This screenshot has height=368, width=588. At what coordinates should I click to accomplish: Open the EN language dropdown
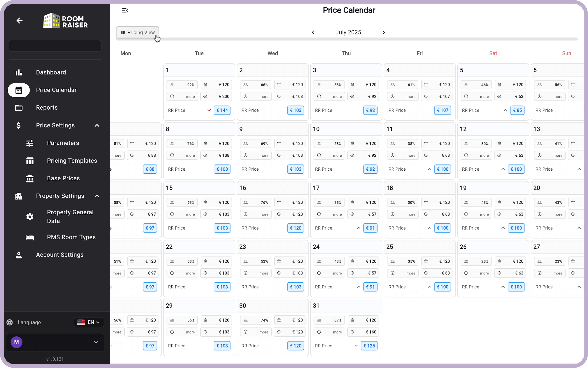(x=89, y=322)
